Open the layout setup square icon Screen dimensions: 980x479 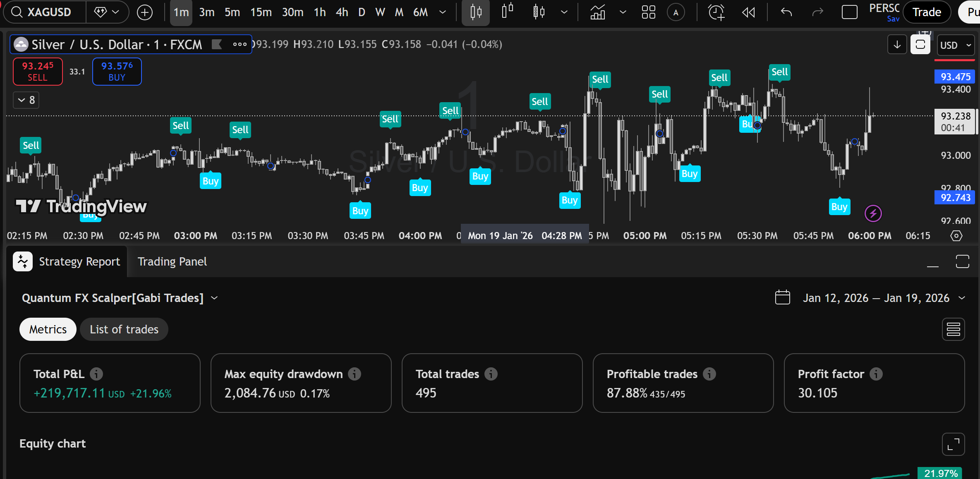(x=850, y=12)
